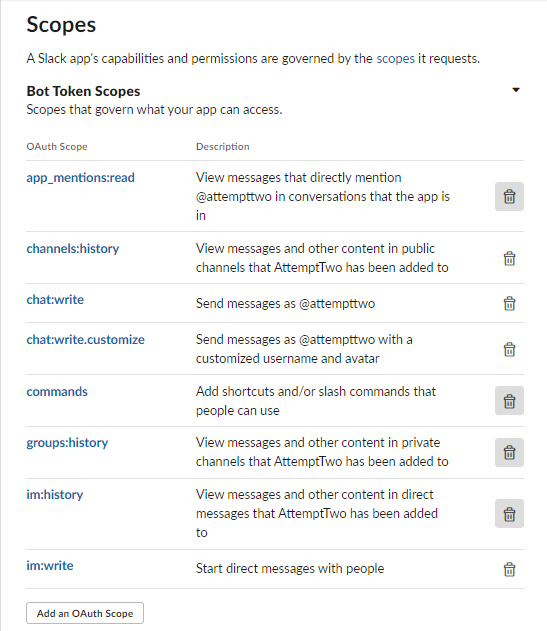Click trash icon beside im:history
Viewport: 547px width, 631px height.
pyautogui.click(x=509, y=514)
